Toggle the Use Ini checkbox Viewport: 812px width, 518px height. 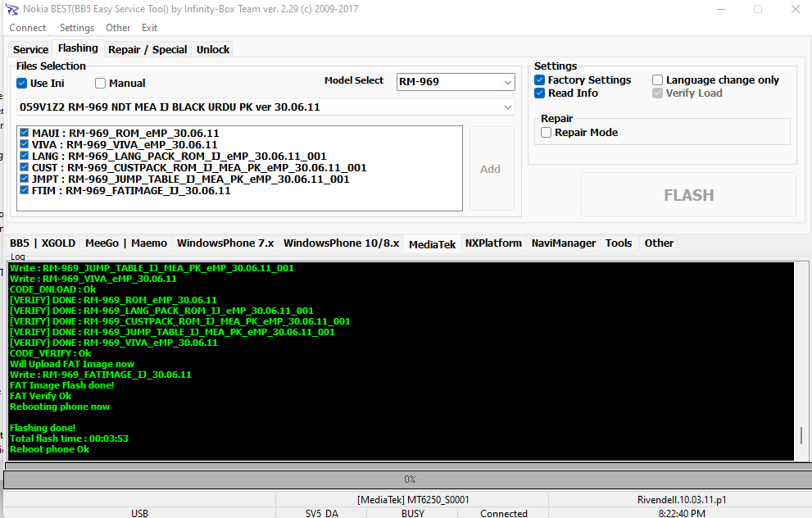(22, 83)
